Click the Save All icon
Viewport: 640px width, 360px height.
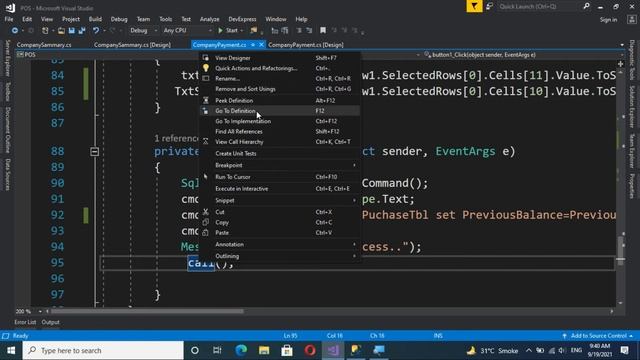(x=82, y=31)
